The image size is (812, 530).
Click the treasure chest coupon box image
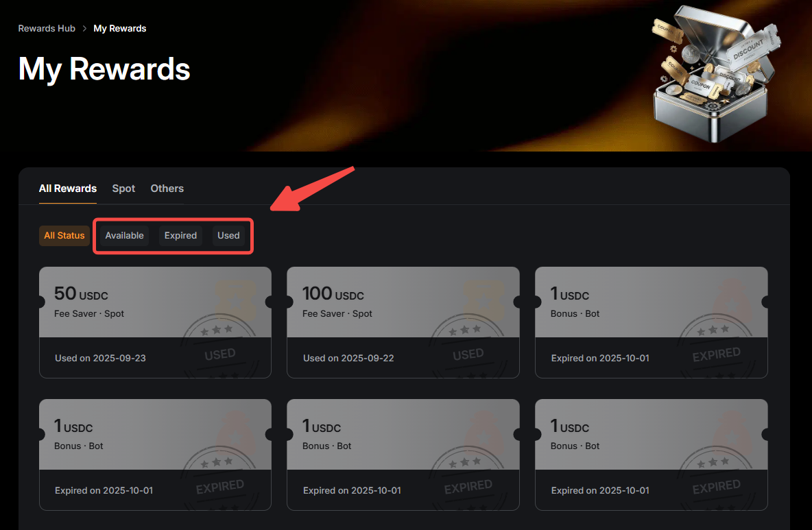(x=715, y=74)
